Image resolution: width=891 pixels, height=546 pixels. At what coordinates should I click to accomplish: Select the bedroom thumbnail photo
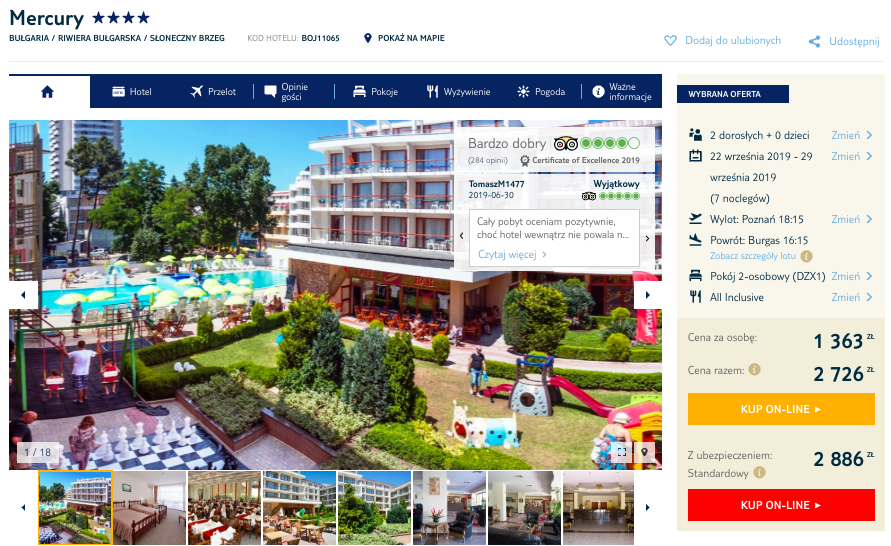point(149,507)
